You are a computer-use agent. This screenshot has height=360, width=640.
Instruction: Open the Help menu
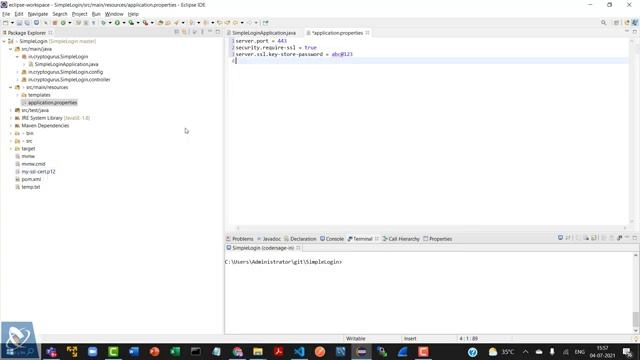coord(133,14)
